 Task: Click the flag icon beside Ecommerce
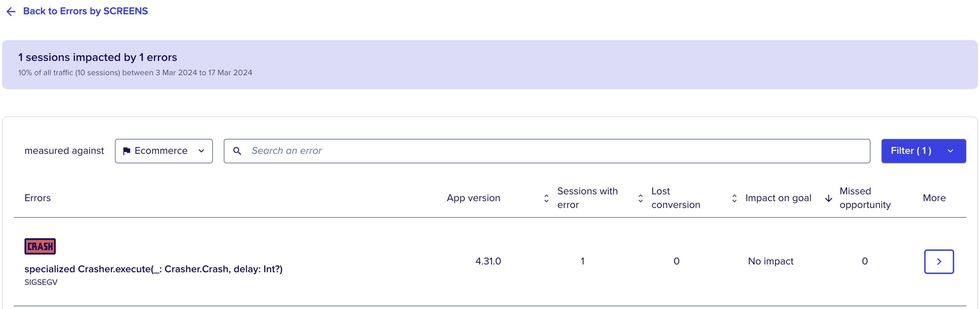(127, 151)
